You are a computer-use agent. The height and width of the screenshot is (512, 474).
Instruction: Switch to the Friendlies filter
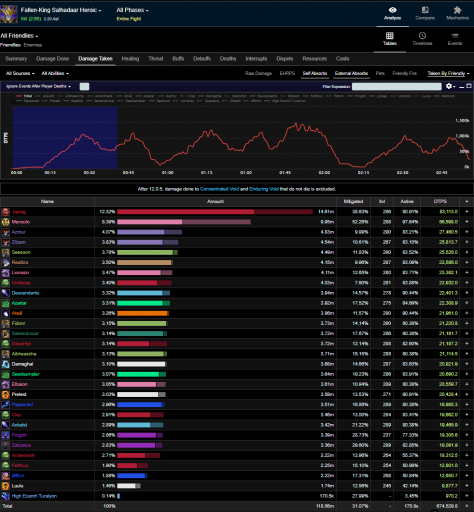(x=10, y=45)
